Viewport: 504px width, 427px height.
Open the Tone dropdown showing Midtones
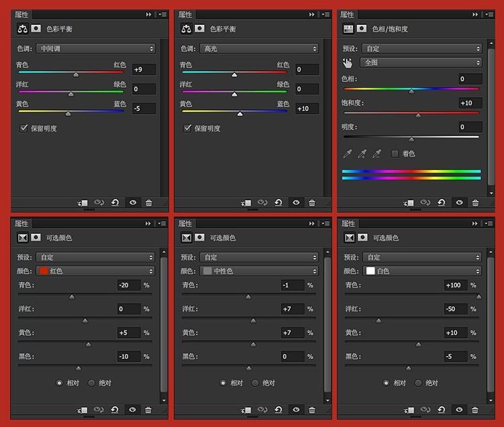96,49
